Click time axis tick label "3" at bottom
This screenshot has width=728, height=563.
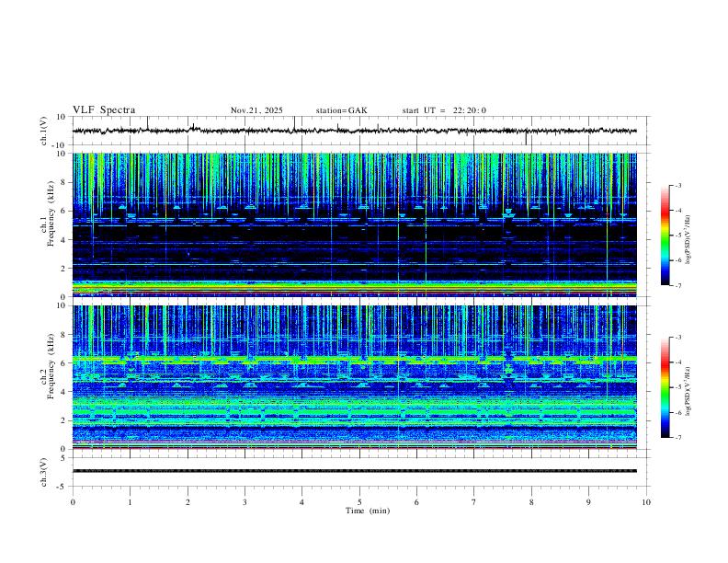[x=245, y=502]
